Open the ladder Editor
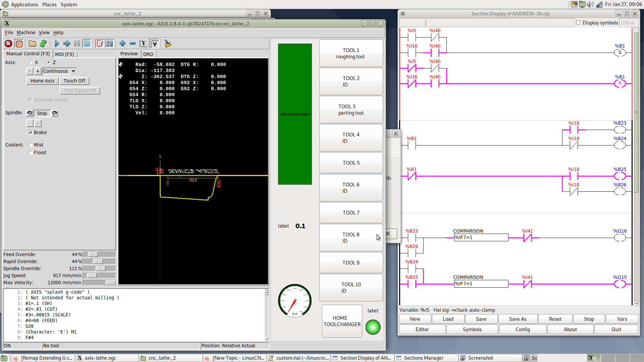644x362 pixels. 422,329
